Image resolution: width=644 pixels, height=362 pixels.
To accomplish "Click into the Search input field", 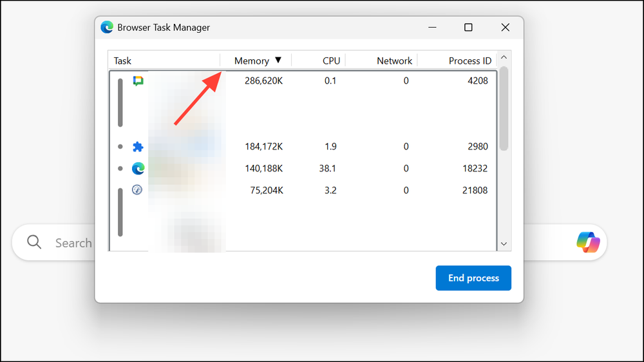I will click(x=73, y=243).
